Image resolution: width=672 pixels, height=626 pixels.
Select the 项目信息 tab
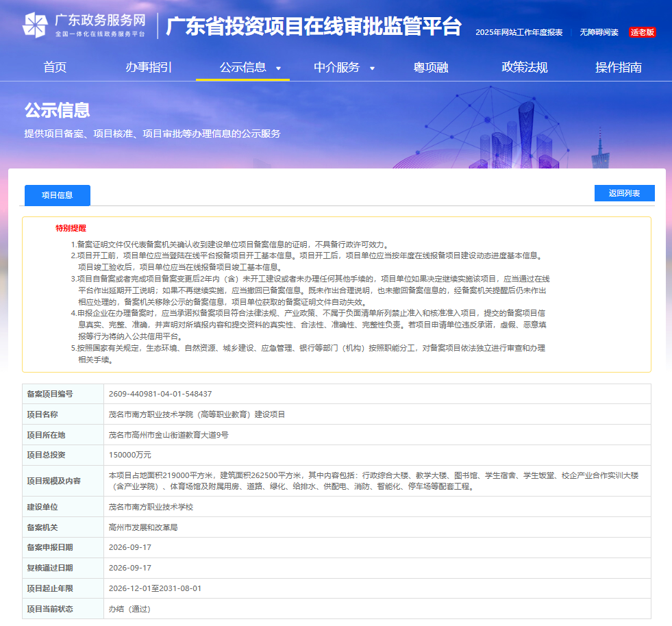tap(58, 195)
